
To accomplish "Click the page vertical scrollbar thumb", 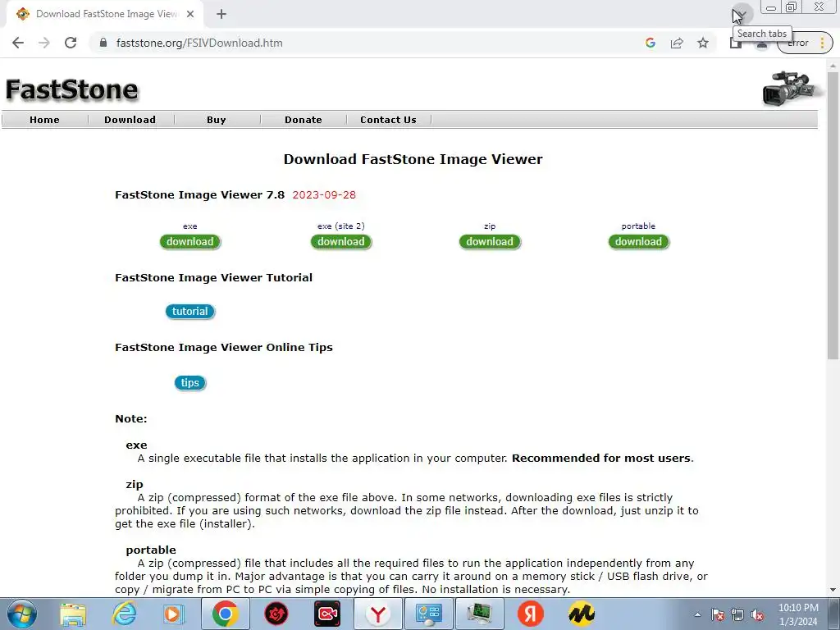I will coord(833,214).
